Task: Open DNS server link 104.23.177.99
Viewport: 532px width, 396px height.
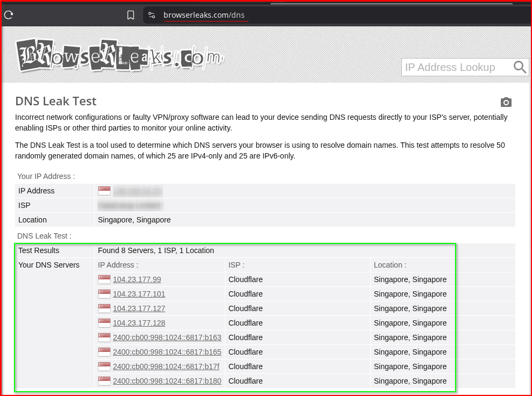Action: pos(137,279)
